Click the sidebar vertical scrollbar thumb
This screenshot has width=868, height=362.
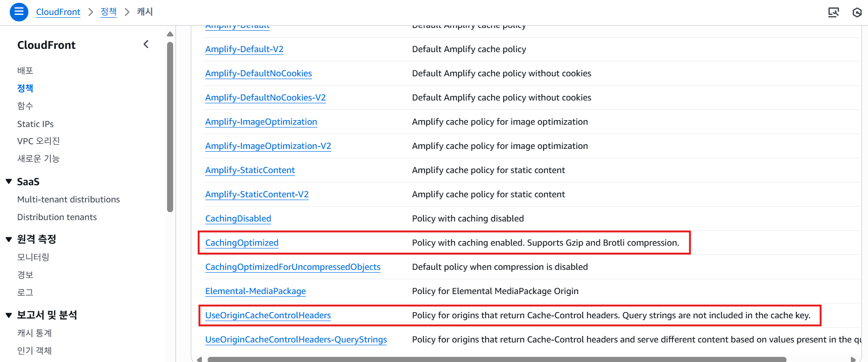tap(170, 127)
